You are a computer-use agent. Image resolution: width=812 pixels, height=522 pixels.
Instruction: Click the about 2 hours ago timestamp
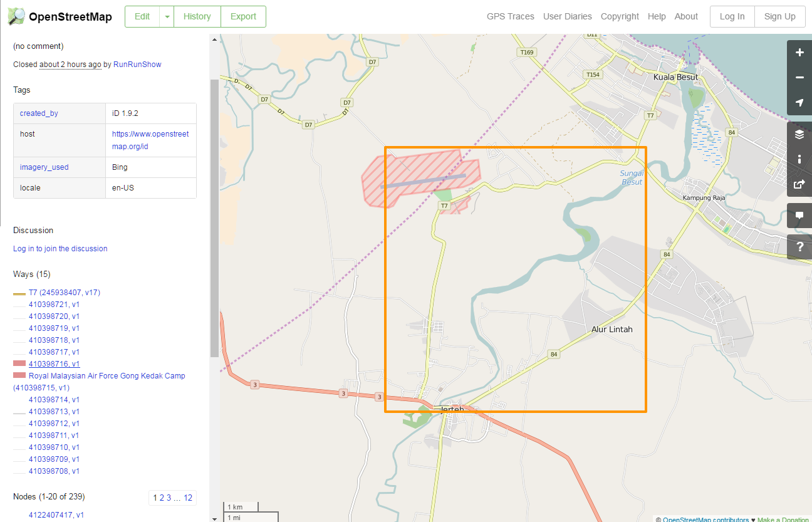[70, 65]
